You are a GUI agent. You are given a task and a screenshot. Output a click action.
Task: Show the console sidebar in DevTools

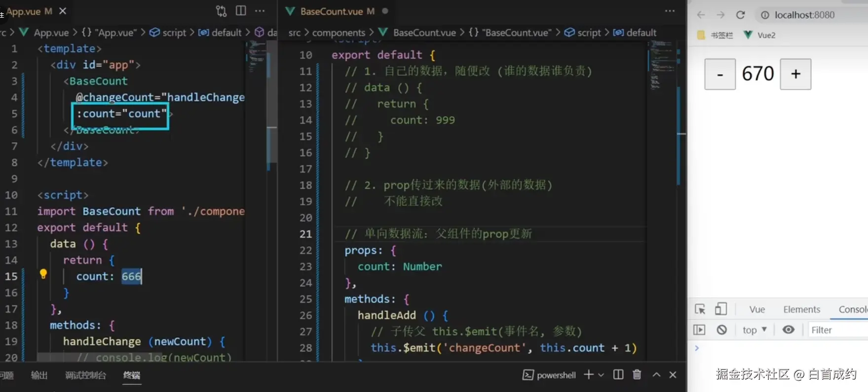(x=699, y=329)
